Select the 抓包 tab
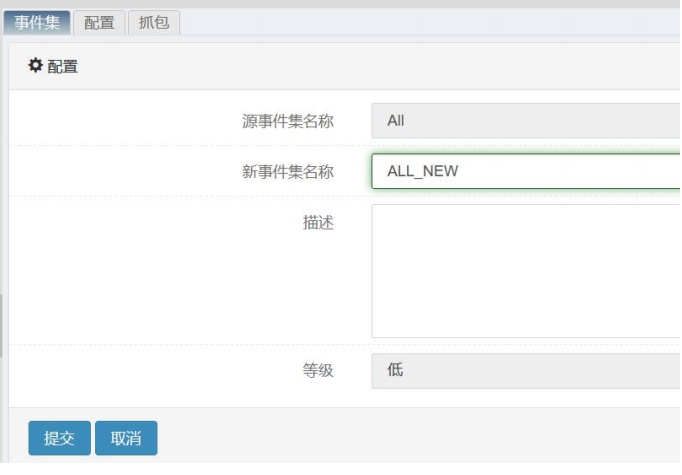 154,23
